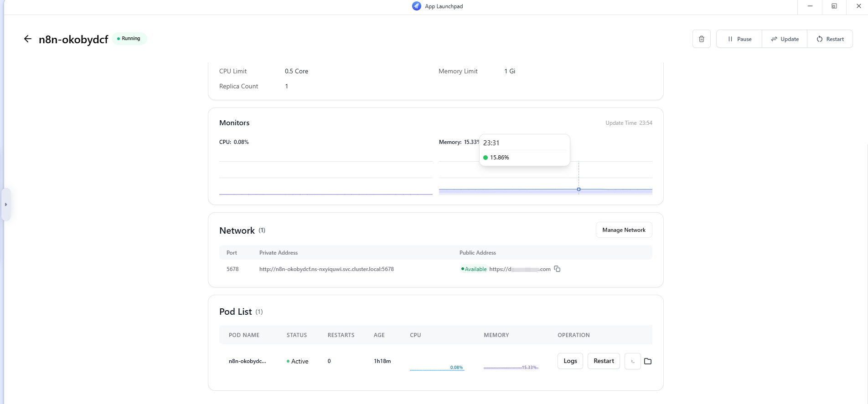This screenshot has width=868, height=404.
Task: Pause the n8n application
Action: 739,39
